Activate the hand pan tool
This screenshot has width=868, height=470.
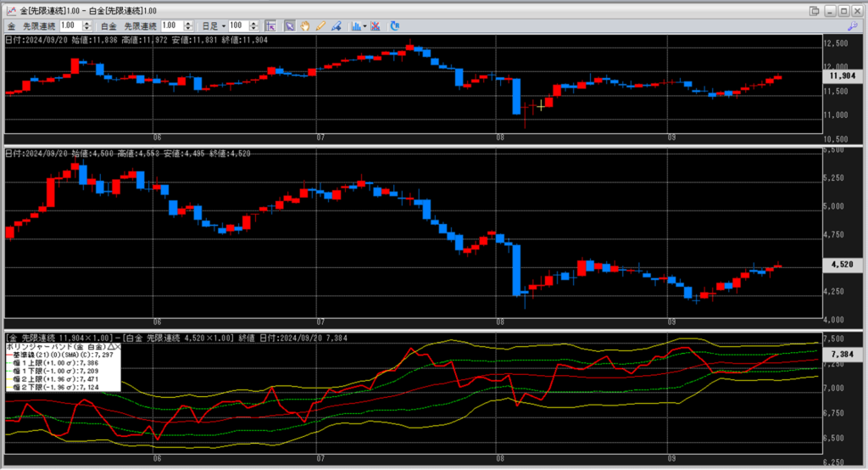pos(305,26)
